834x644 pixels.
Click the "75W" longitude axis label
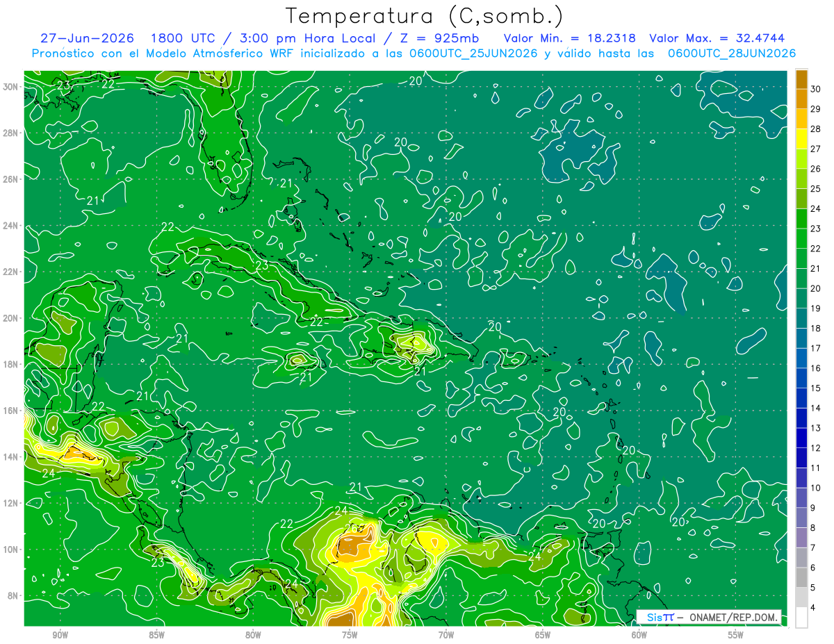pyautogui.click(x=350, y=636)
